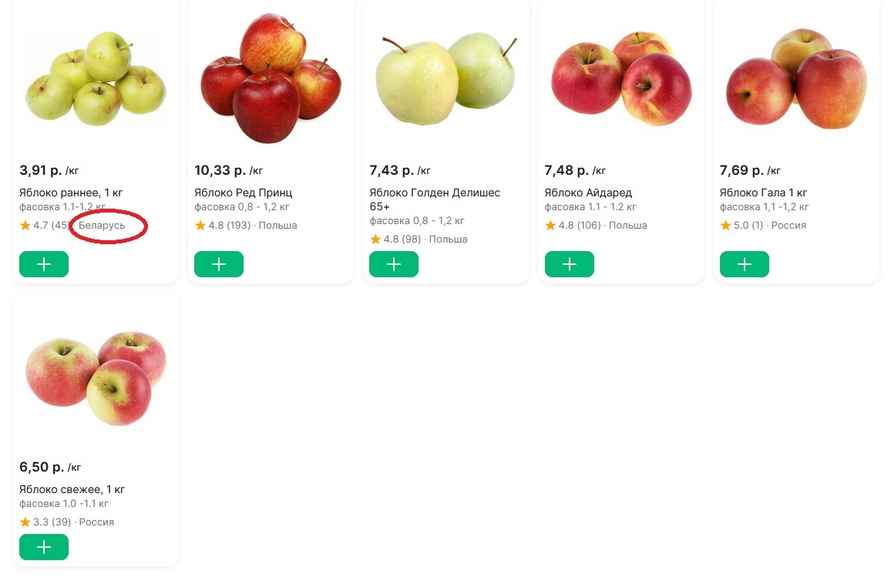Image resolution: width=891 pixels, height=580 pixels.
Task: Add Яблоко Голден Делишес to cart
Action: (394, 264)
